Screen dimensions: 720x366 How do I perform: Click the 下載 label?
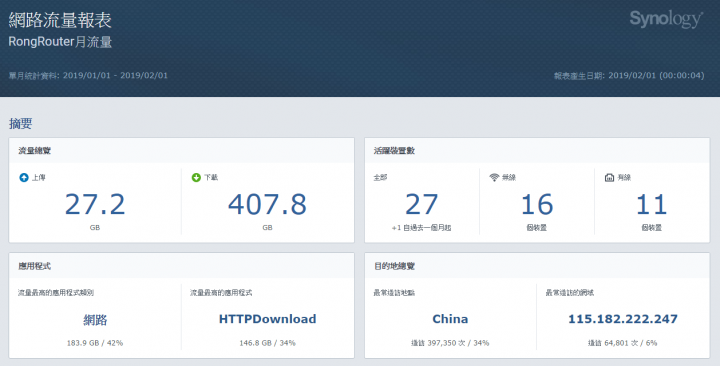pyautogui.click(x=211, y=177)
